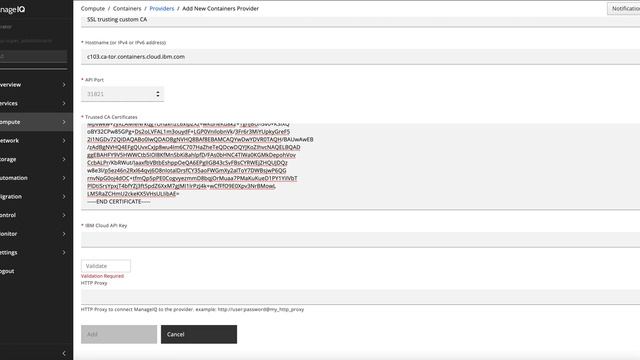Collapse the sidebar with bottom chevron
Image resolution: width=640 pixels, height=360 pixels.
point(64,353)
